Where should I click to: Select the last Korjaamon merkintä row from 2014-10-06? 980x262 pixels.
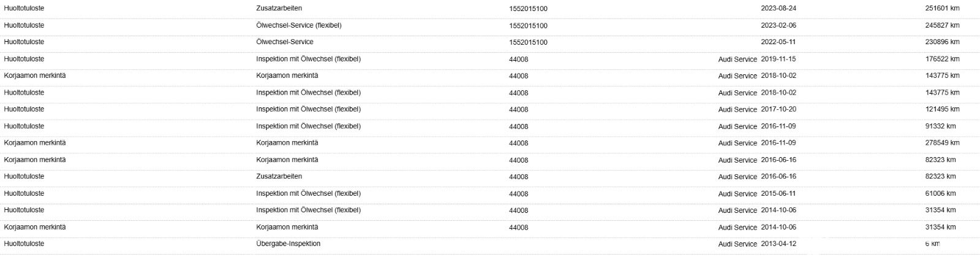pyautogui.click(x=490, y=227)
